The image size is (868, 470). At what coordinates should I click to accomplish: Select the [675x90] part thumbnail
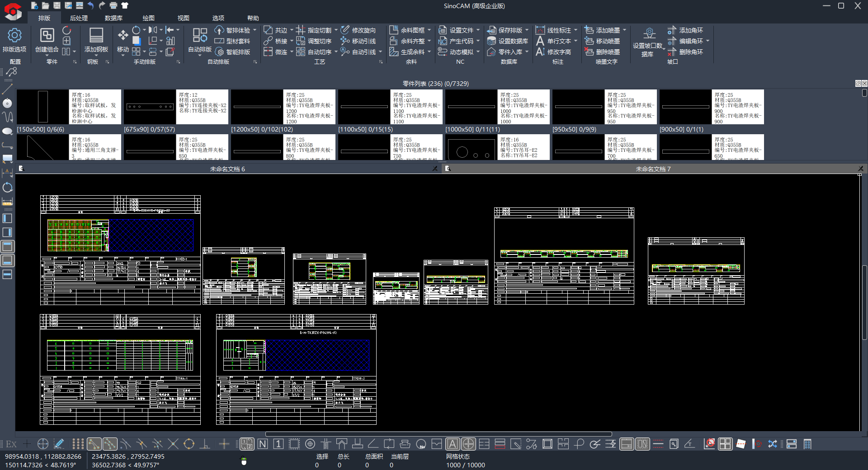(150, 107)
